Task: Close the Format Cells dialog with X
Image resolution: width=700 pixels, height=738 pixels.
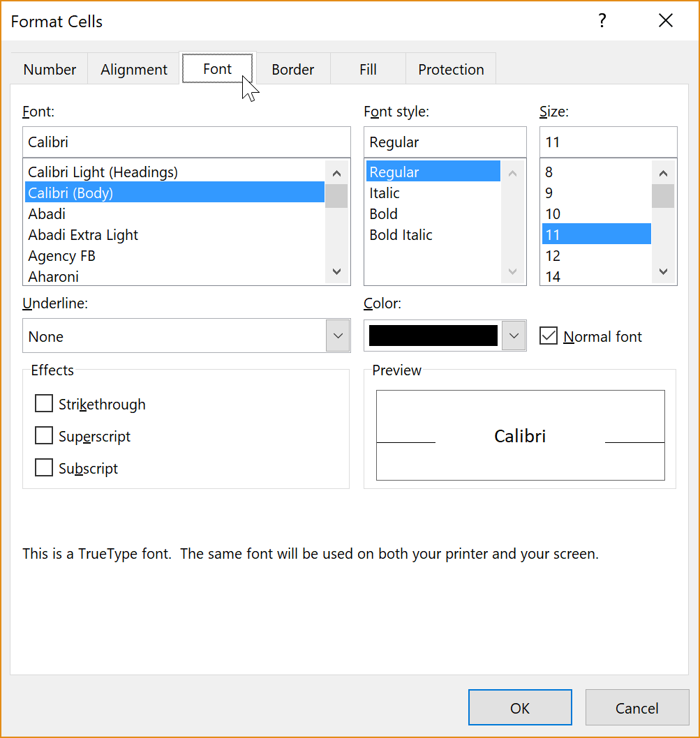Action: tap(666, 21)
